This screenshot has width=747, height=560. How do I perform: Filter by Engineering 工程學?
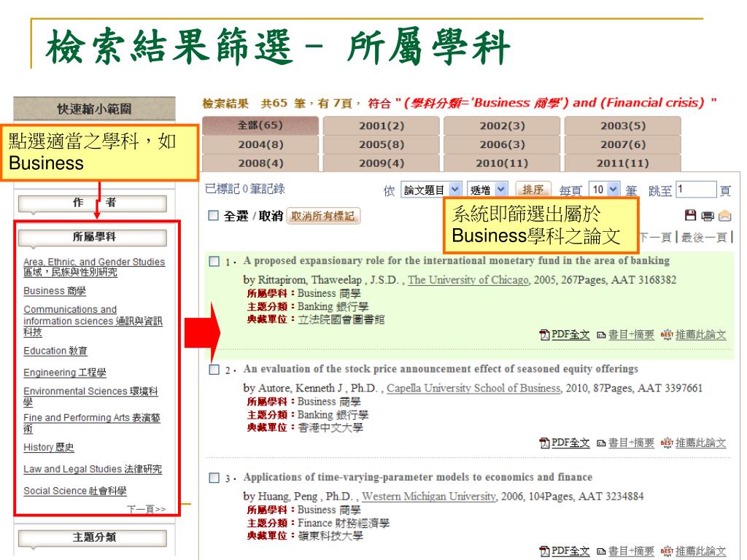(x=65, y=373)
